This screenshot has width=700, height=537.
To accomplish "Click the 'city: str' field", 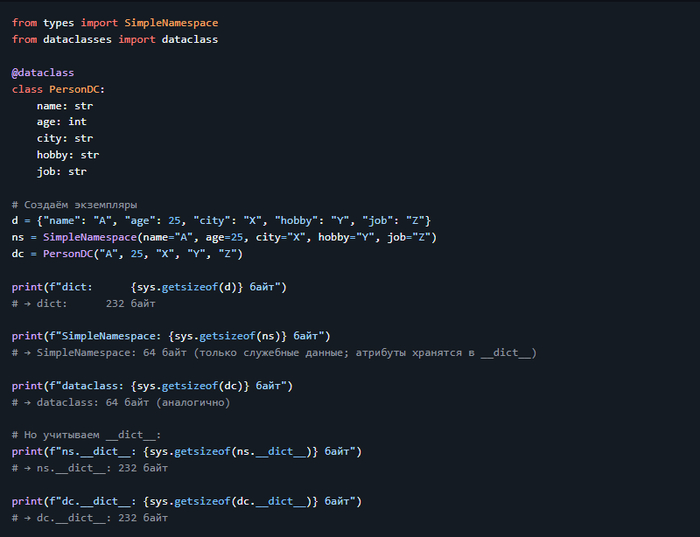I will coord(65,138).
